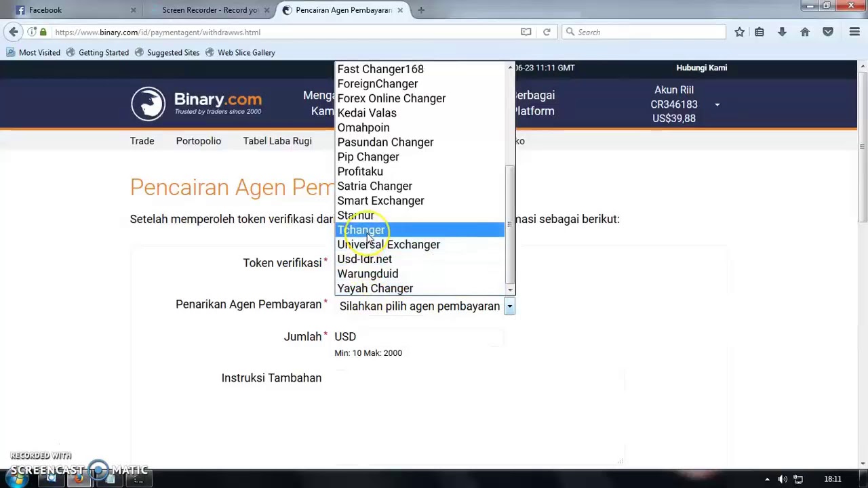Pick Omahpoin in the agent list
Screen dimensions: 868x488
point(420,127)
